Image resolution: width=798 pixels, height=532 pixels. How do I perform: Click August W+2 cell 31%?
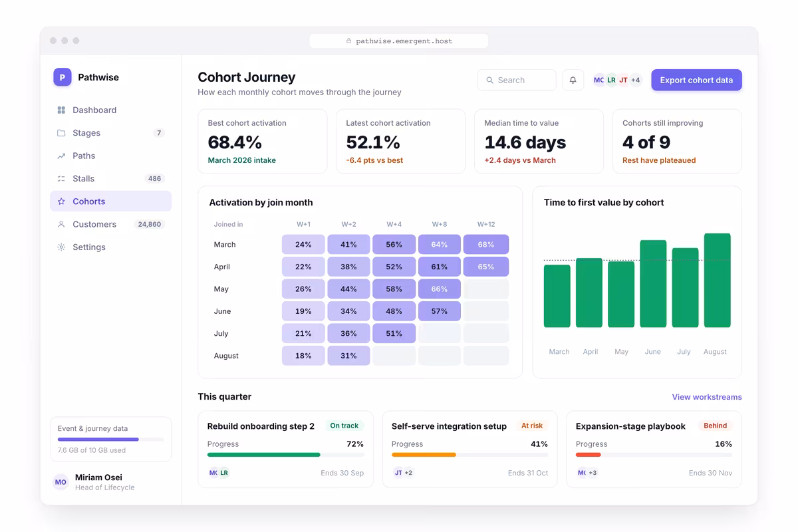pos(349,356)
